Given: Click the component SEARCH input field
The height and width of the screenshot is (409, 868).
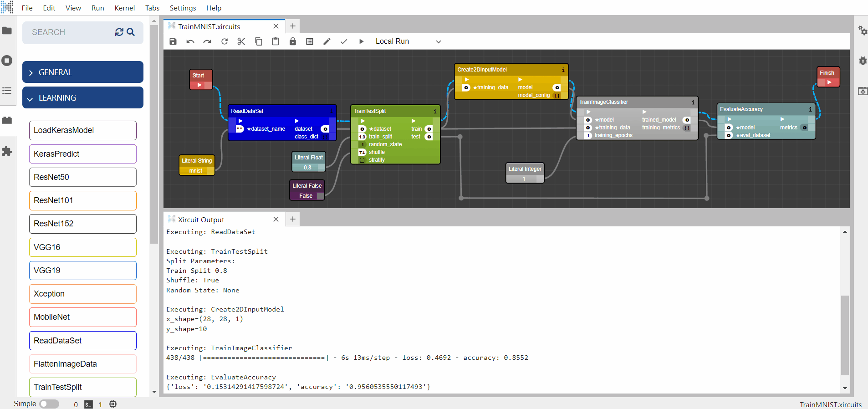Looking at the screenshot, I should click(68, 32).
